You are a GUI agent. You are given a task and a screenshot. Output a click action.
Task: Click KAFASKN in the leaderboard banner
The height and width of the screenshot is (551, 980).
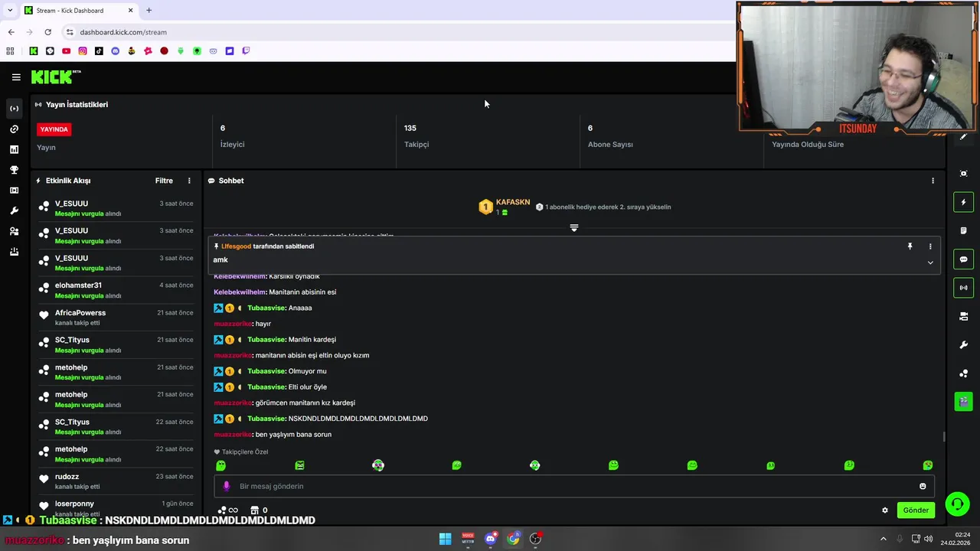coord(513,202)
